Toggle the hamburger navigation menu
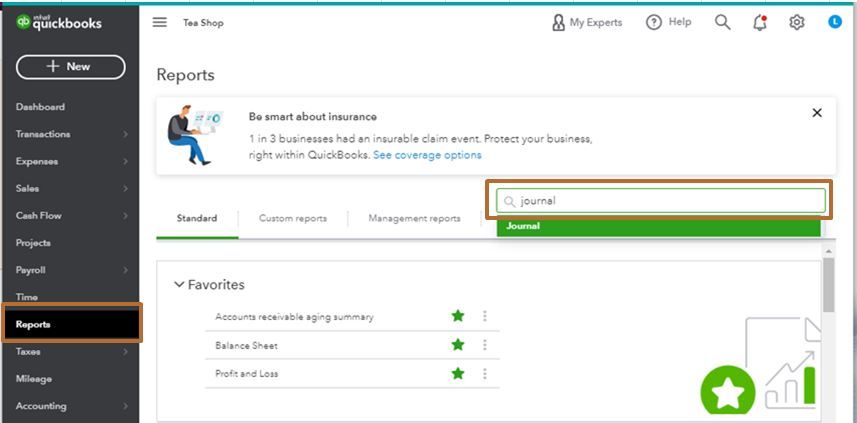This screenshot has height=423, width=857. pos(160,22)
